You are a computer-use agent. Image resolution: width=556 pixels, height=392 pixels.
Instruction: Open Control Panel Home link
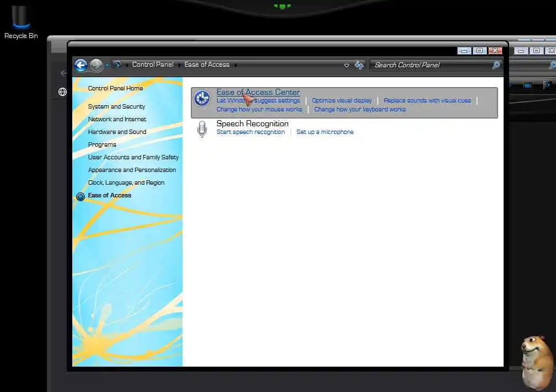tap(115, 88)
